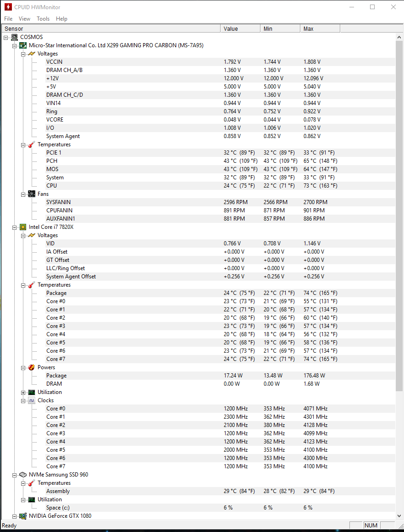Collapse the CPU Clocks section

(x=23, y=401)
